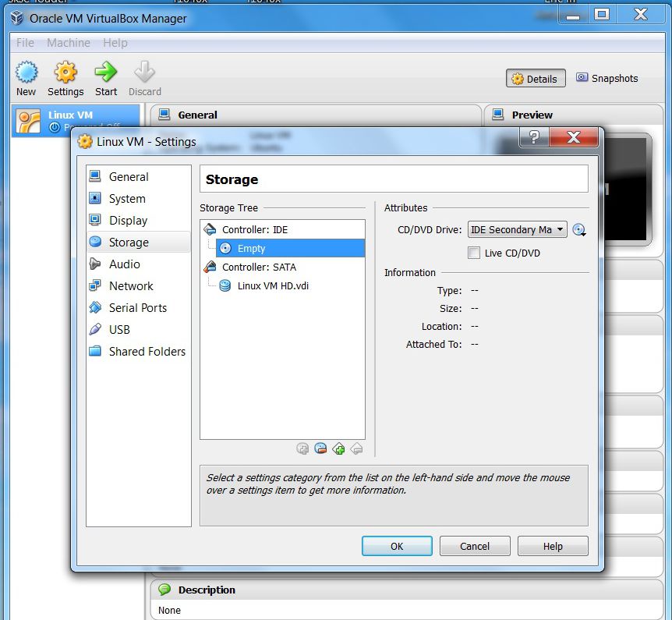Click the Cancel button
The image size is (672, 620).
[475, 546]
